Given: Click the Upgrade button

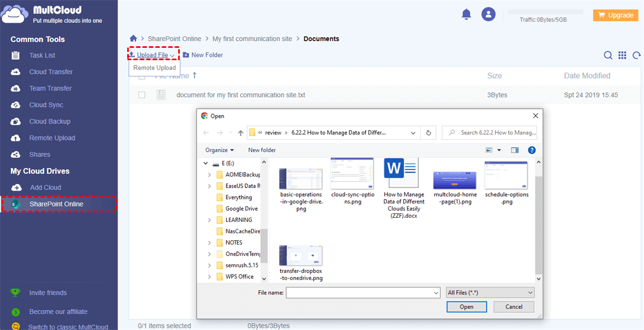Looking at the screenshot, I should [615, 15].
